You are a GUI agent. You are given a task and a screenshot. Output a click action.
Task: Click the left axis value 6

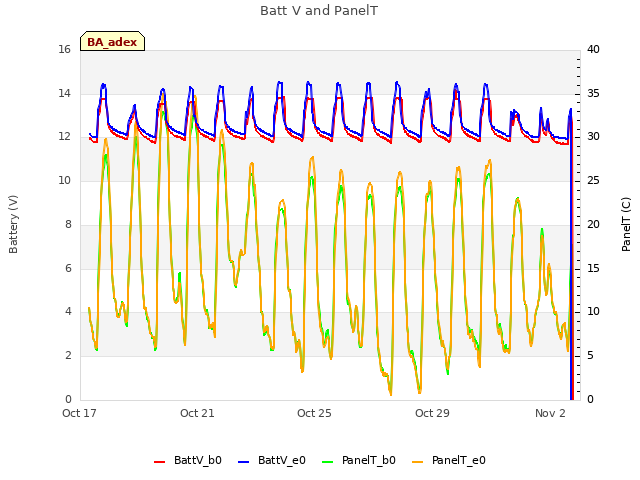point(68,268)
